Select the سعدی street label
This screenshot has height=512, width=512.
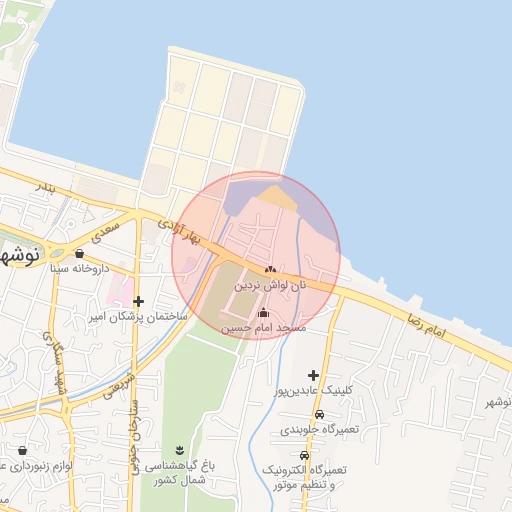(105, 232)
